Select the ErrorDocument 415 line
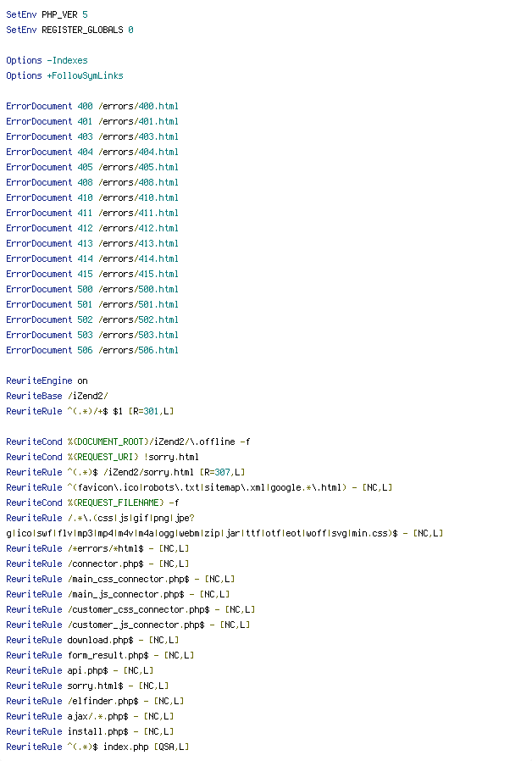Screen dimensions: 532x761 (92, 275)
